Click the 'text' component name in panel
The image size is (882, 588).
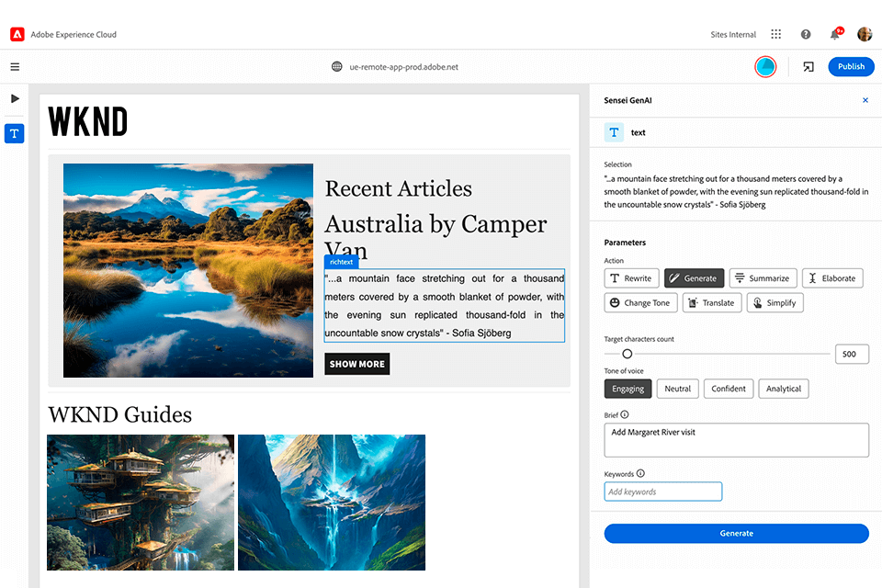click(x=638, y=133)
